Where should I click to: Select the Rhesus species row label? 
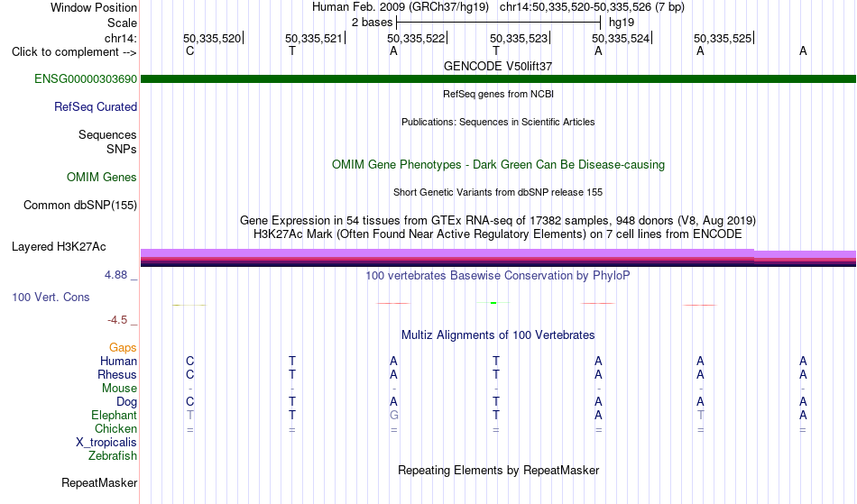(117, 375)
